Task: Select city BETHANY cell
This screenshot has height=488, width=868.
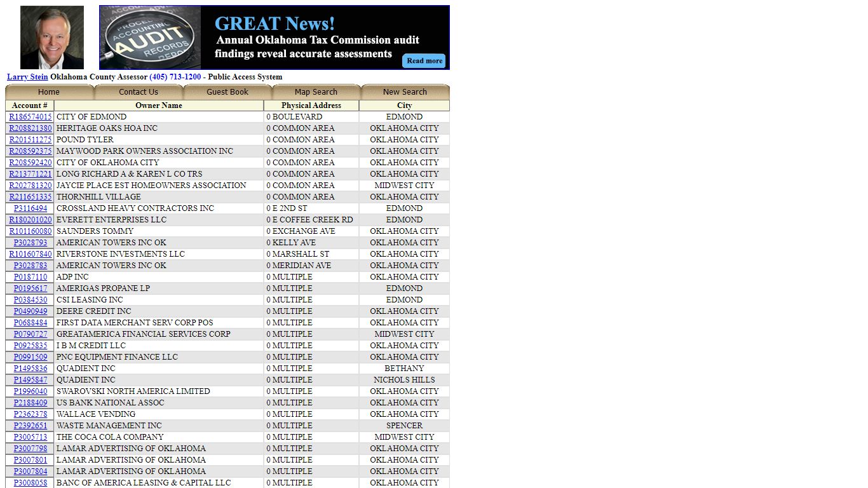Action: [x=404, y=369]
